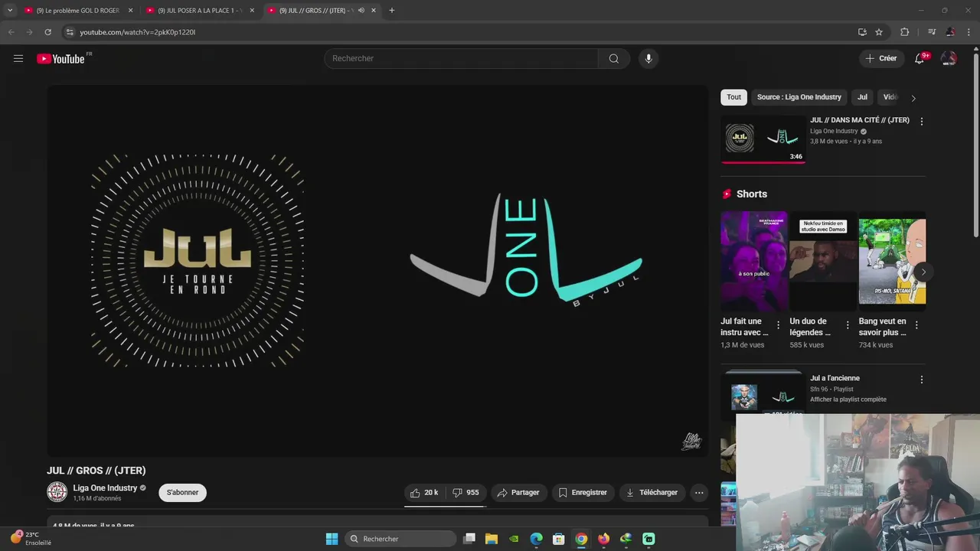Screen dimensions: 980x551
Task: Open the account avatar menu
Action: 949,58
